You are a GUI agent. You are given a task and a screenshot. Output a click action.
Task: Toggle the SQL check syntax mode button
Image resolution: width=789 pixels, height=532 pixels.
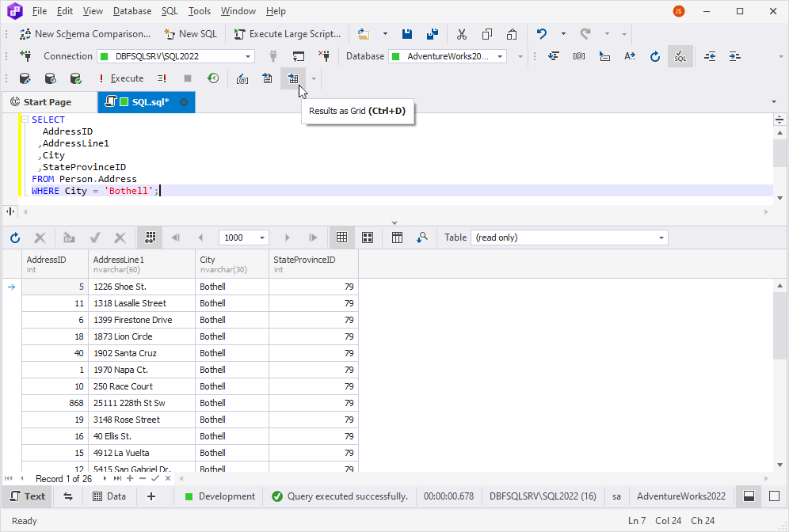[680, 56]
